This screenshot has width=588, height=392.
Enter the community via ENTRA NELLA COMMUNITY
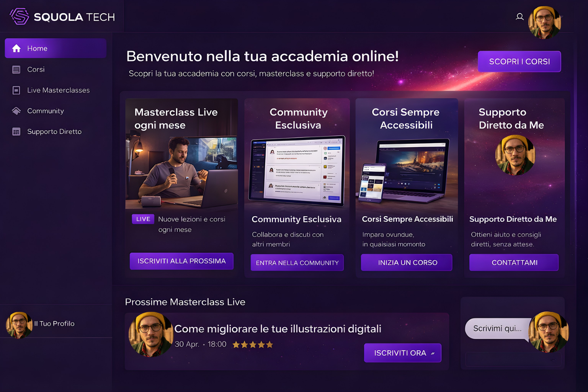click(x=297, y=263)
